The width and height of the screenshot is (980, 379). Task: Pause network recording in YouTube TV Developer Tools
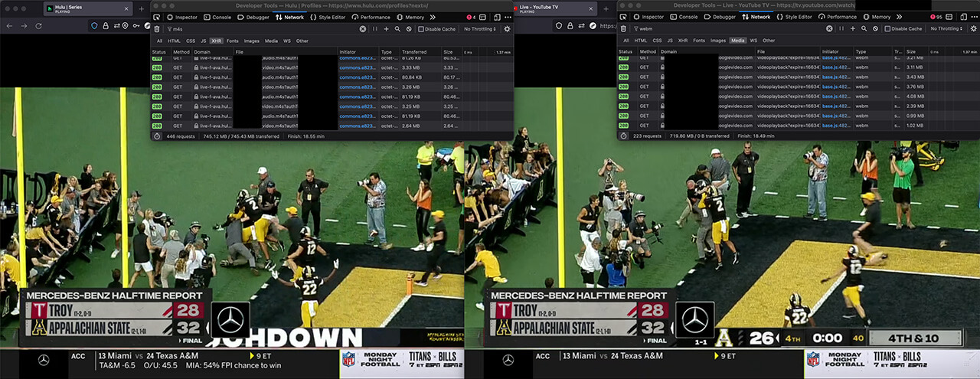pyautogui.click(x=841, y=29)
